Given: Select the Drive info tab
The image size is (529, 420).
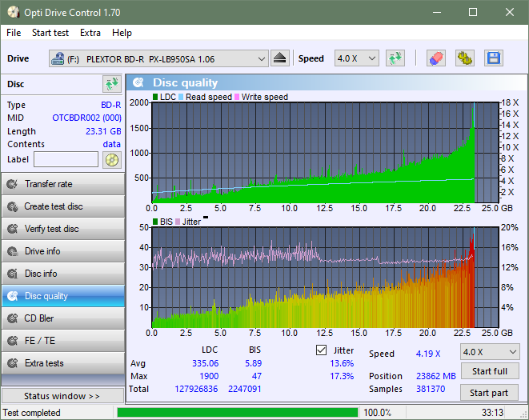Looking at the screenshot, I should click(x=63, y=251).
